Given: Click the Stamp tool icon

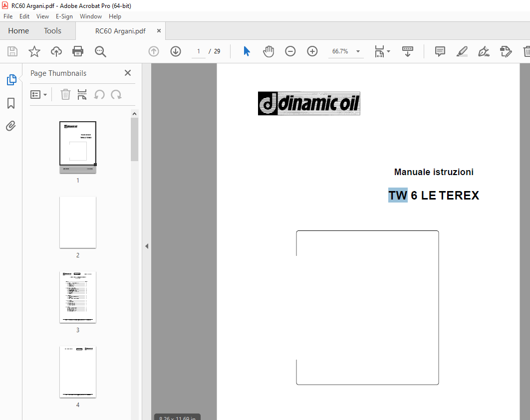Looking at the screenshot, I should (506, 51).
